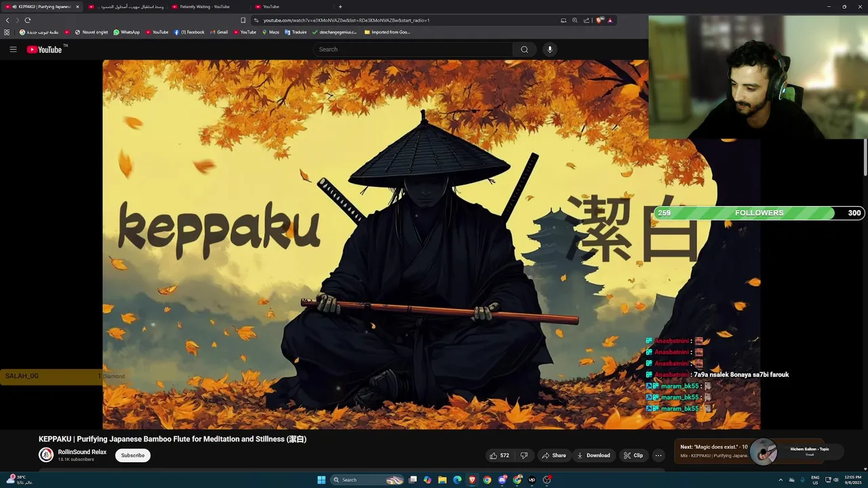The width and height of the screenshot is (868, 488).
Task: Open the dexchangegenius bookmark
Action: 334,32
